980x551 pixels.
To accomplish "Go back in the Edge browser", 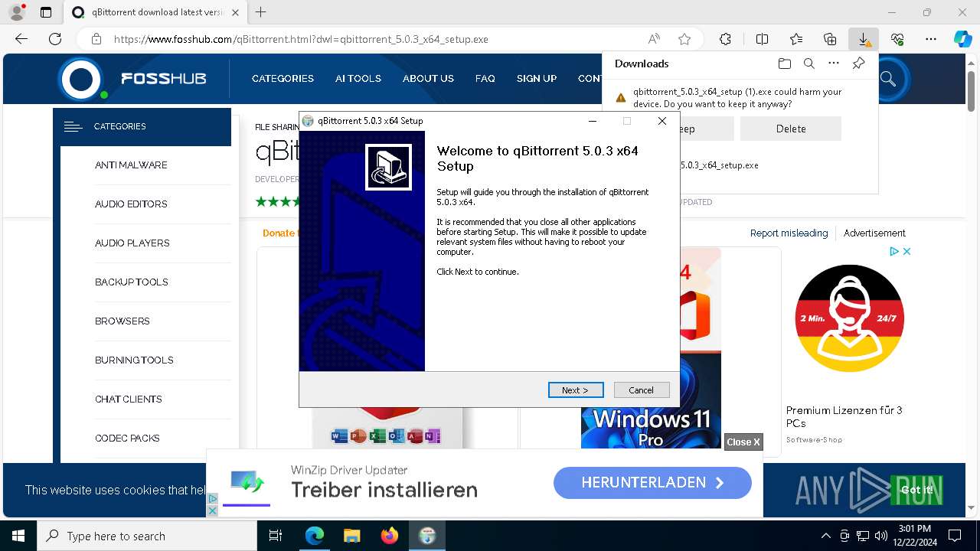I will [21, 39].
